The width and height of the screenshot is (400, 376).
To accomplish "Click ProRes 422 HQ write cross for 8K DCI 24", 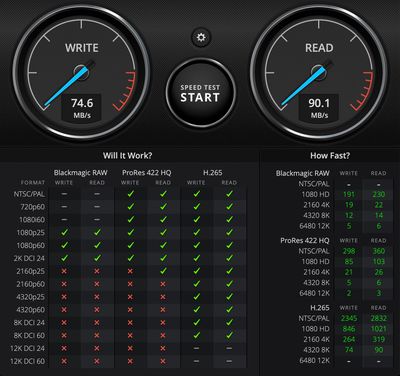I will pyautogui.click(x=130, y=323).
